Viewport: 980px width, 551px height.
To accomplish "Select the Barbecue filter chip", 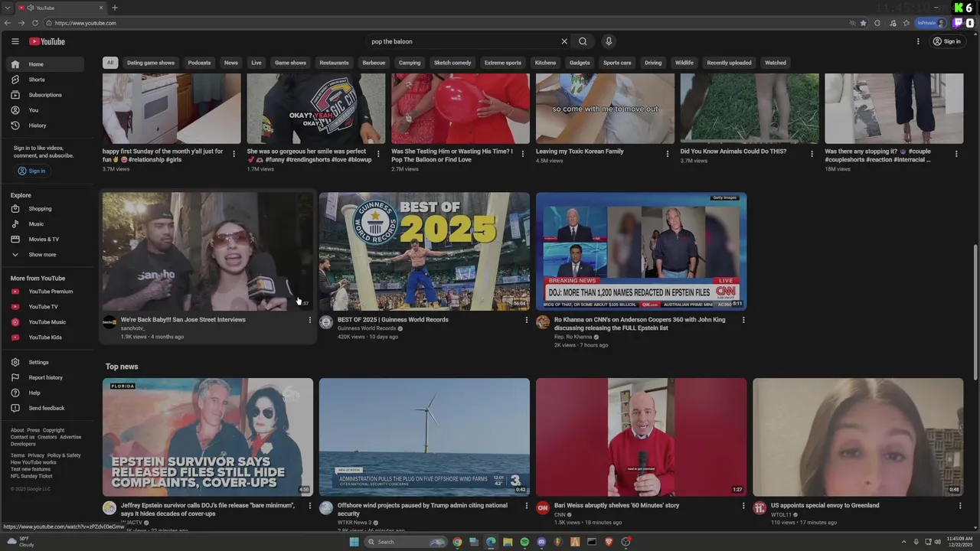I will pos(374,63).
